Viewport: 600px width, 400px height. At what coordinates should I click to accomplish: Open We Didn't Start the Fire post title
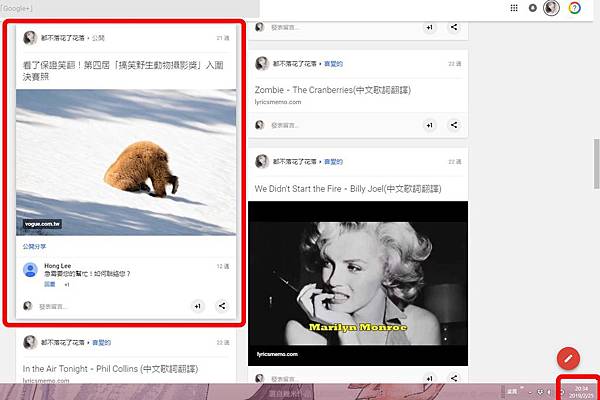348,189
